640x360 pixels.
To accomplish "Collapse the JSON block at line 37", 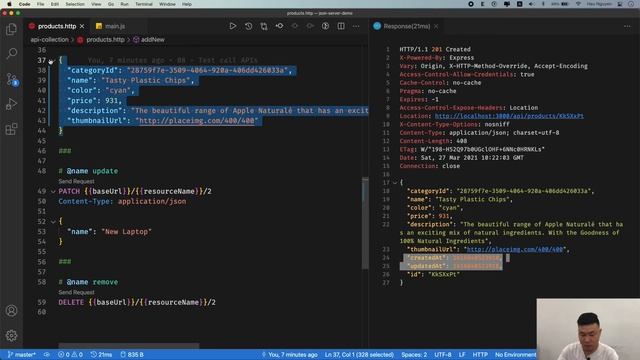I will coord(51,61).
